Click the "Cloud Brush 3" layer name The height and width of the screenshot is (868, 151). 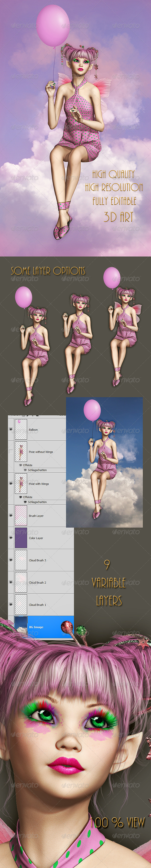pos(37,560)
